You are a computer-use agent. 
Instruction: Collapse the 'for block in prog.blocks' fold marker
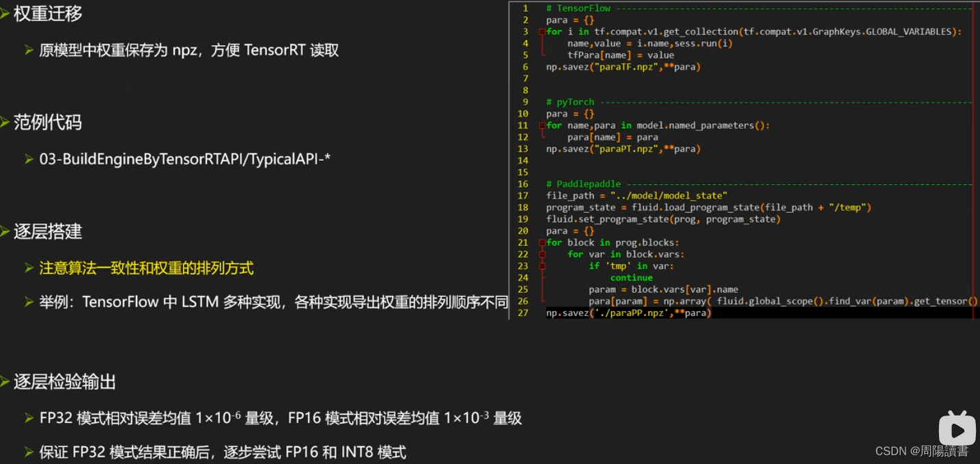(542, 242)
